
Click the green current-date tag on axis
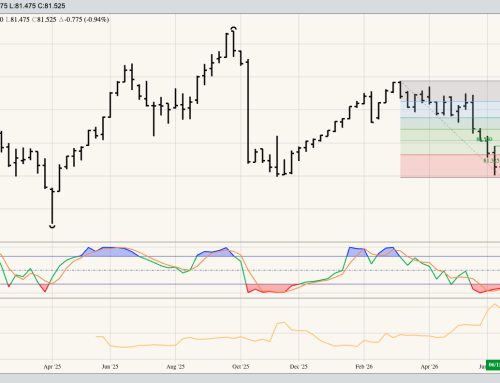coord(493,365)
